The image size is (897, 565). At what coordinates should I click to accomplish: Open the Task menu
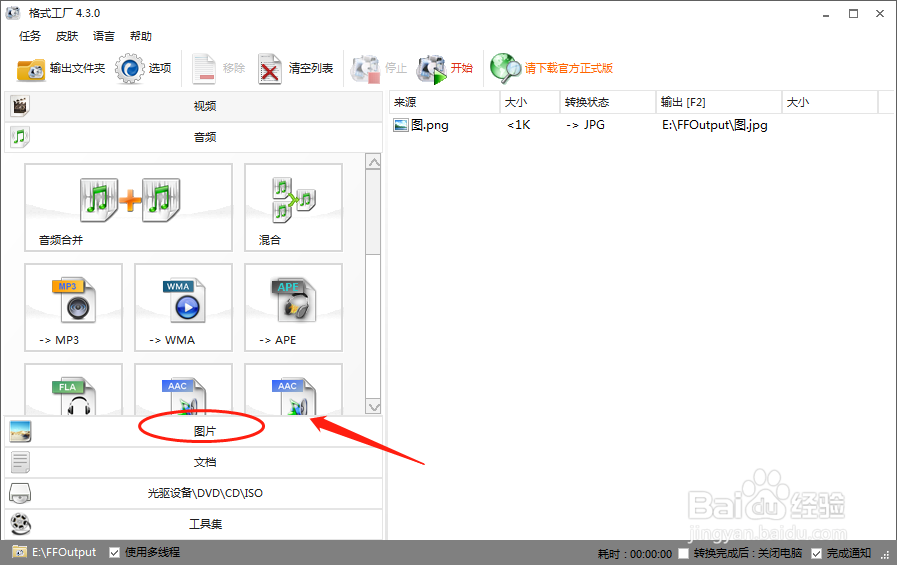coord(30,36)
